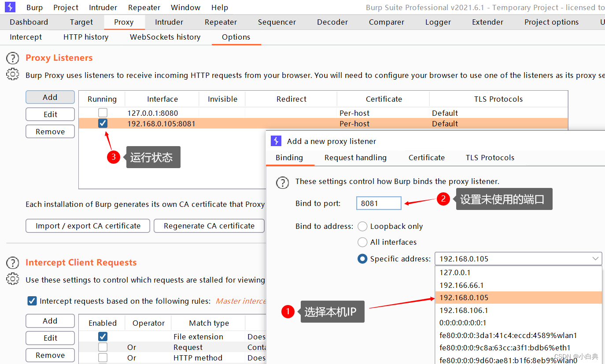This screenshot has height=364, width=605.
Task: Choose 192.168.0.105 from address list
Action: 518,298
